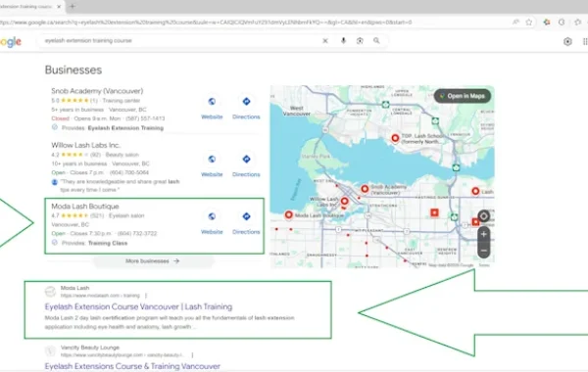Start voice search with microphone icon
588x372 pixels.
(343, 40)
